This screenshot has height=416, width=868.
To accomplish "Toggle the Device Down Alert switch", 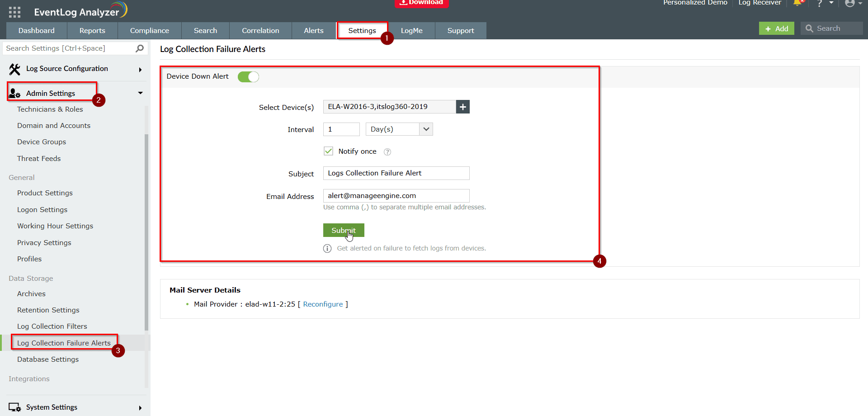I will point(248,77).
